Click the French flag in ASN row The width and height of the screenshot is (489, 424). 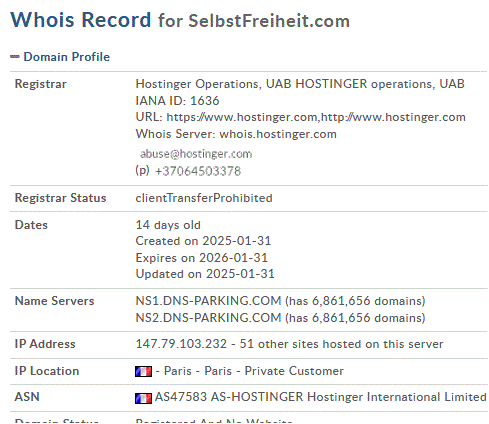[143, 398]
